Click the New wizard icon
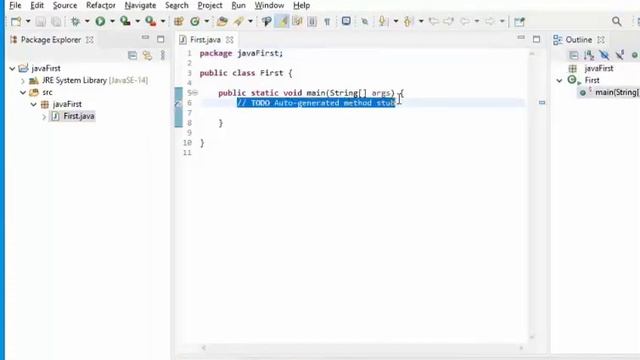 16,21
